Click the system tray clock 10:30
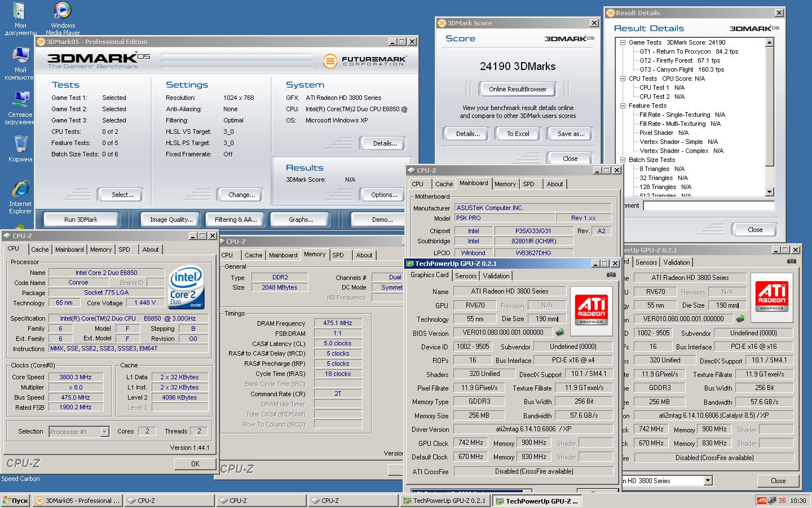This screenshot has width=812, height=508. (x=798, y=501)
